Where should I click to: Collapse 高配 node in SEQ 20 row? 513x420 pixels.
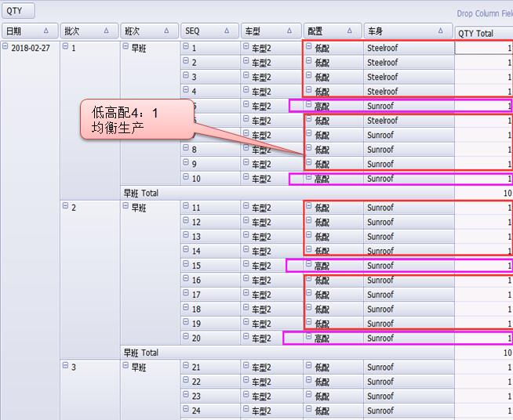[308, 338]
